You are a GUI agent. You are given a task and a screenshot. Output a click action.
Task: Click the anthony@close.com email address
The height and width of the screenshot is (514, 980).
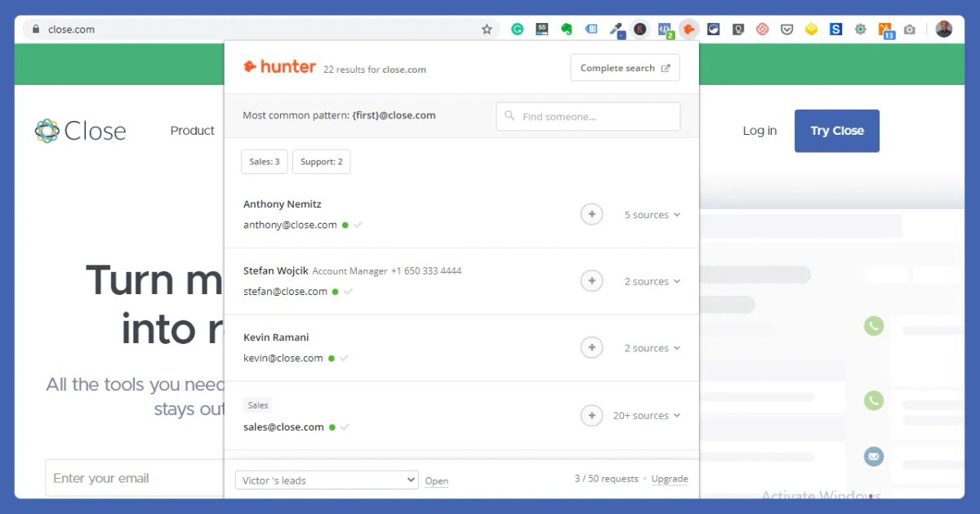pyautogui.click(x=290, y=225)
